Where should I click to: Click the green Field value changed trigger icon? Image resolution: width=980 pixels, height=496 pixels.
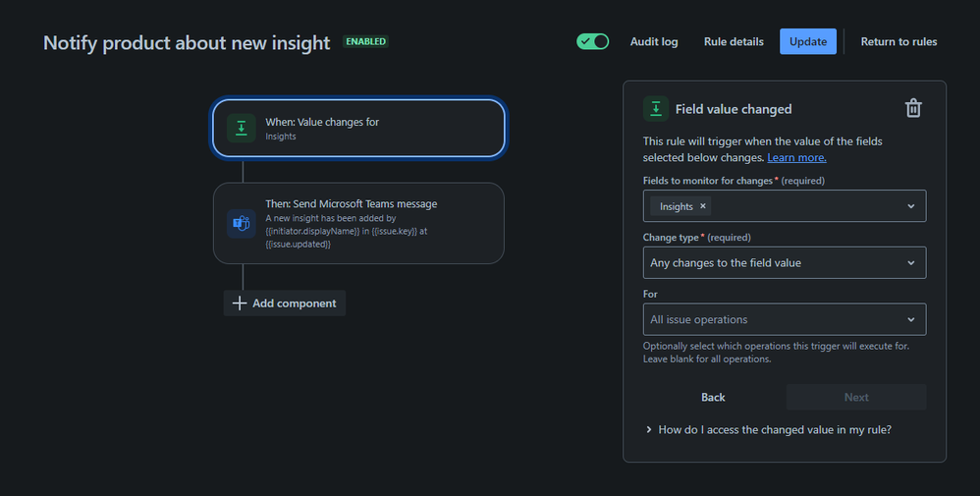pyautogui.click(x=656, y=109)
